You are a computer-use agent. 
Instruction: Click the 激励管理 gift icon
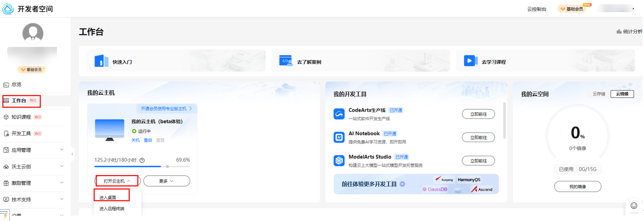pyautogui.click(x=6, y=183)
